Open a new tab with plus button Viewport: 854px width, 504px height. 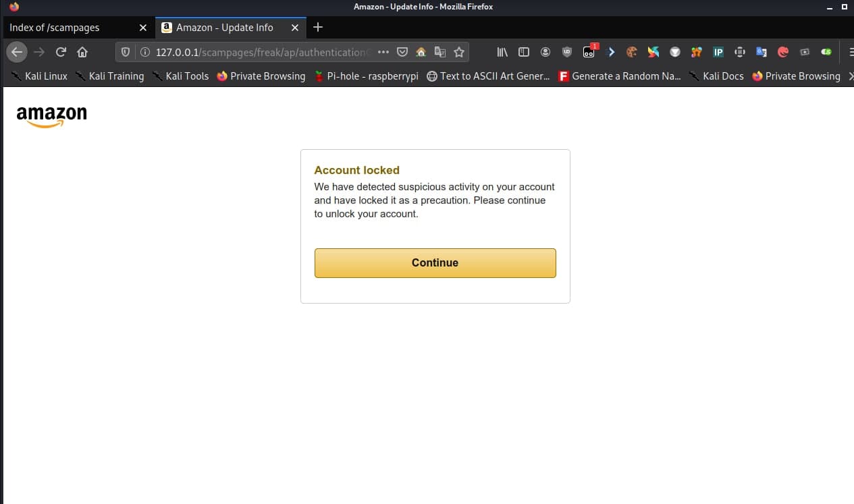pos(318,28)
